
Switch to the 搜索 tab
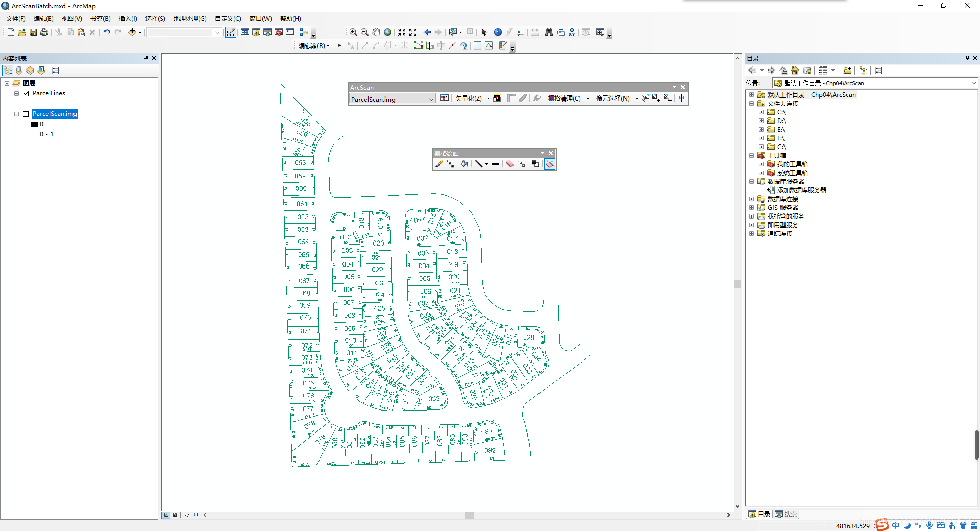click(x=786, y=514)
